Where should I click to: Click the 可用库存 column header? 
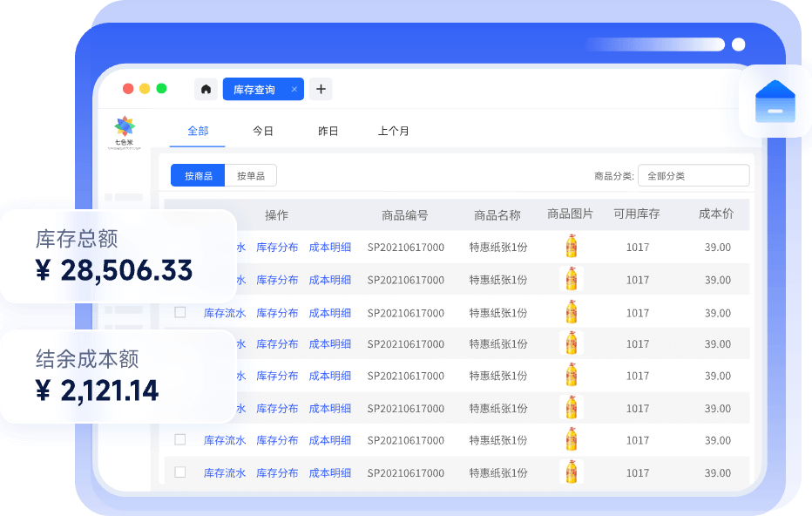pyautogui.click(x=637, y=214)
